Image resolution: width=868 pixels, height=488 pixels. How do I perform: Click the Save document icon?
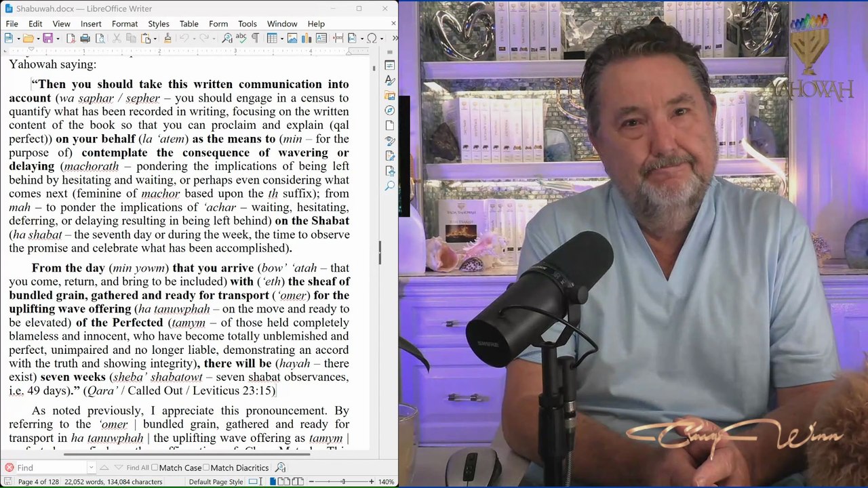tap(47, 39)
